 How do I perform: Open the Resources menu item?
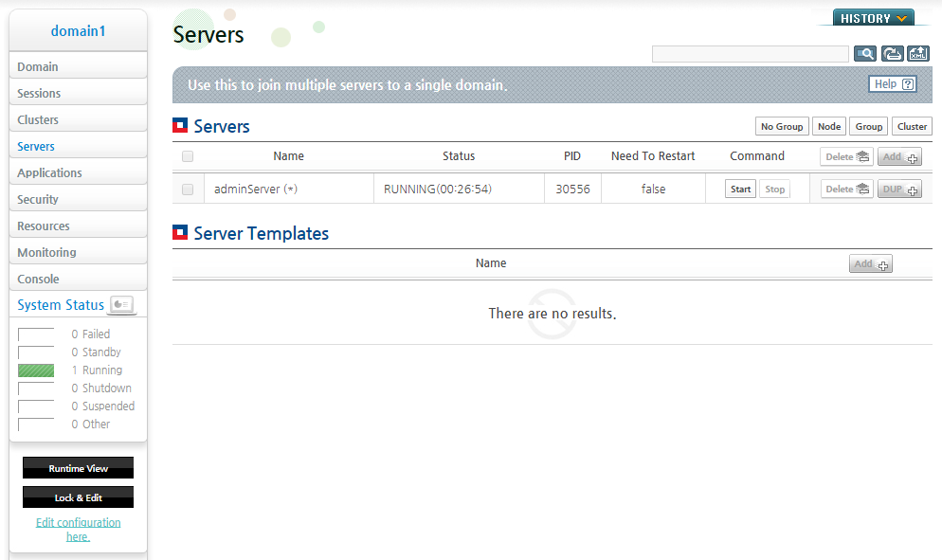point(78,226)
